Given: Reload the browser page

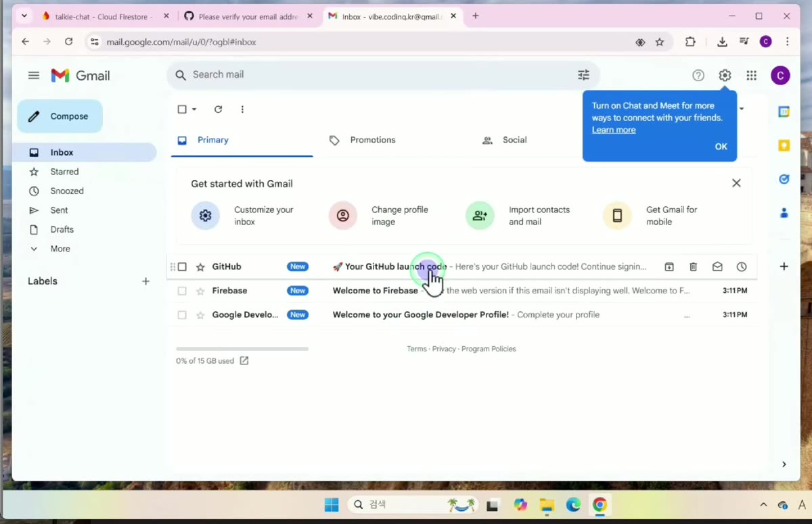Looking at the screenshot, I should coord(68,42).
